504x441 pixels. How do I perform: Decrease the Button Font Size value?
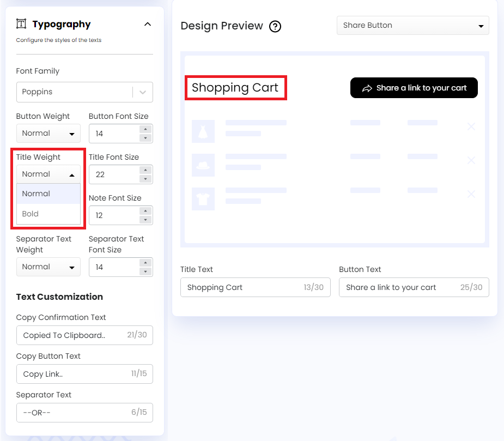(x=145, y=138)
